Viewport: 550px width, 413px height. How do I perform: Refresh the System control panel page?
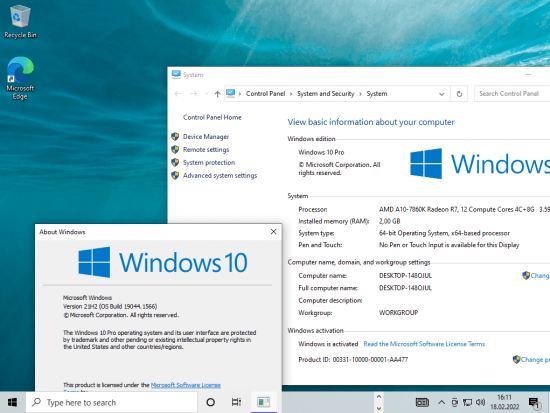pyautogui.click(x=459, y=94)
